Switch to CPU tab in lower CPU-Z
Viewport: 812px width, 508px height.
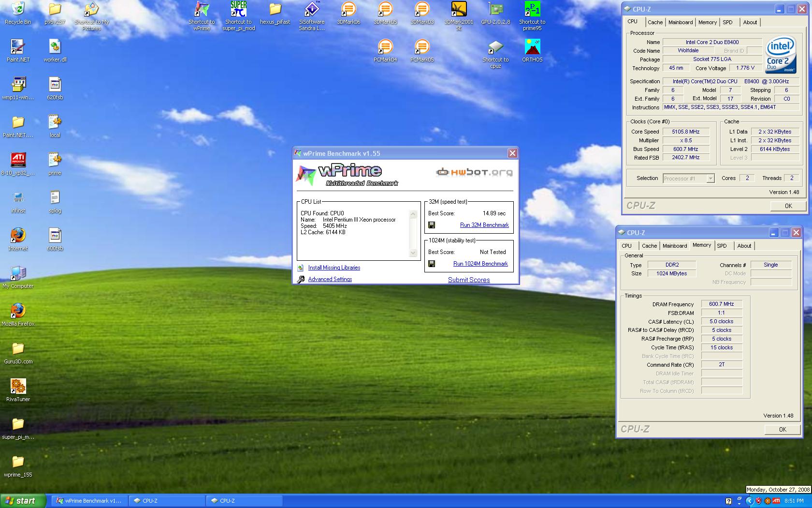pyautogui.click(x=626, y=246)
